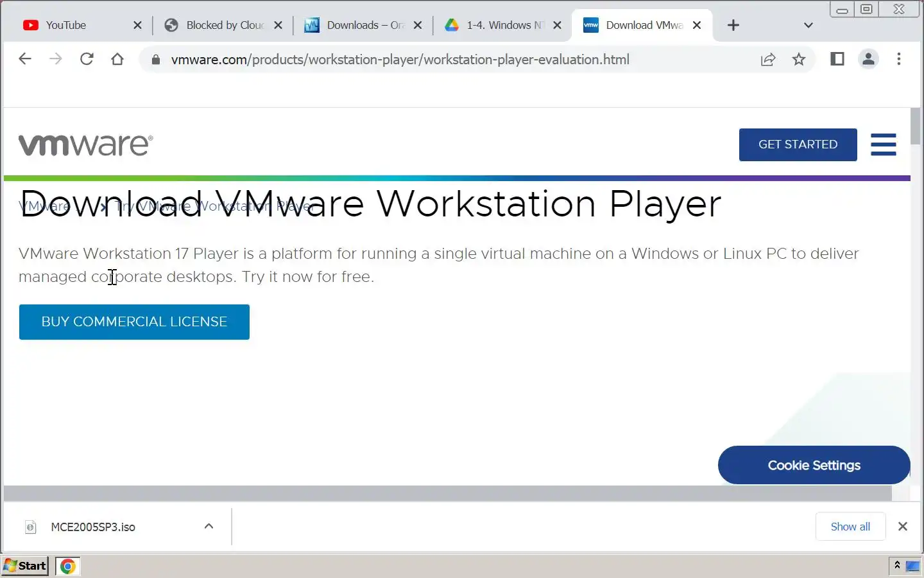This screenshot has height=578, width=924.
Task: Close the Download VMware tab
Action: coord(697,25)
